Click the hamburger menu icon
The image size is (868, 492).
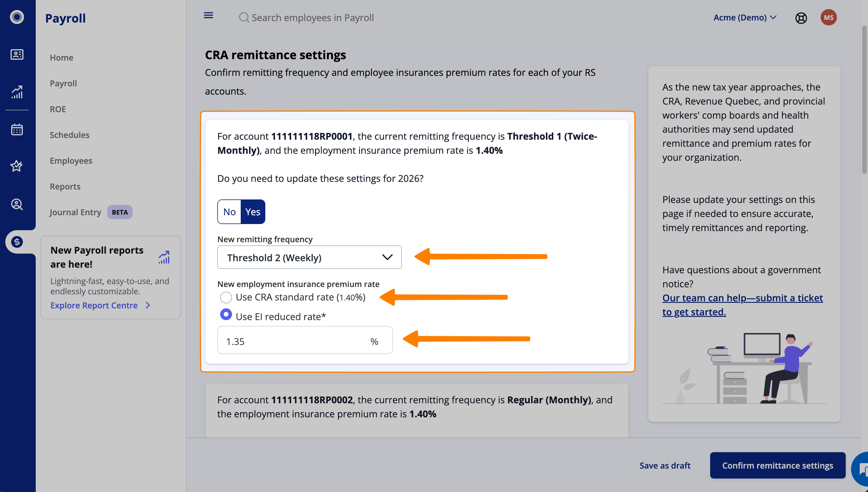pyautogui.click(x=209, y=16)
